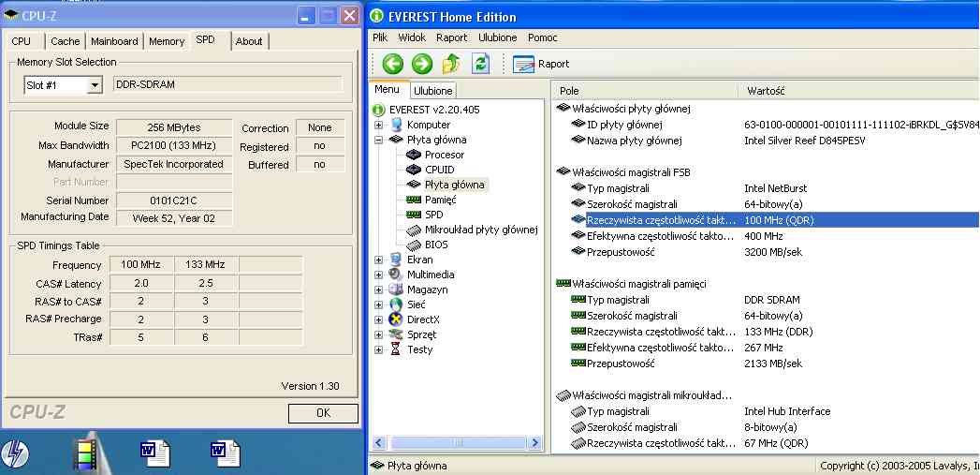This screenshot has width=980, height=475.
Task: Switch to the CPU tab in CPU-Z
Action: pos(22,41)
